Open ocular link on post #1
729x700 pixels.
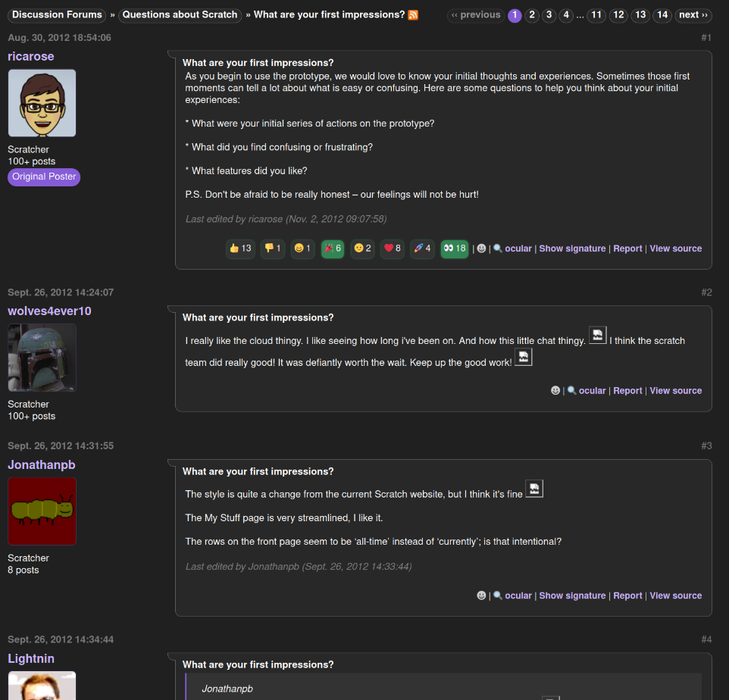point(518,248)
